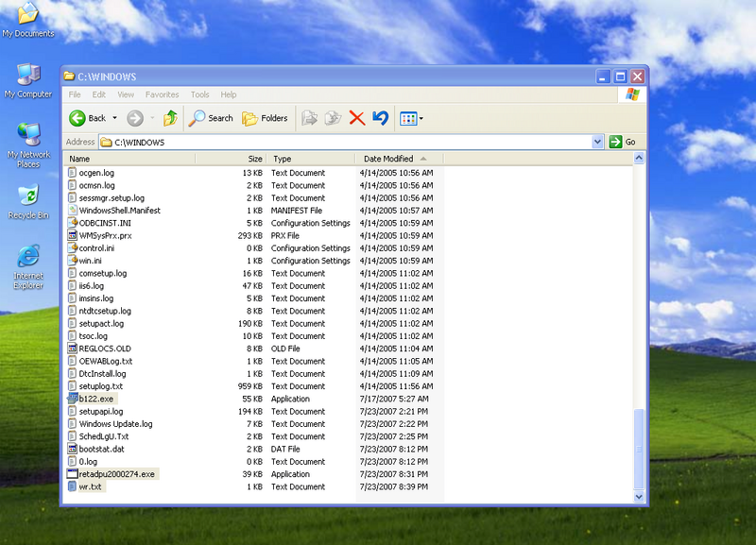Screen dimensions: 756x545
Task: Open Recycle Bin on the desktop
Action: click(x=28, y=198)
